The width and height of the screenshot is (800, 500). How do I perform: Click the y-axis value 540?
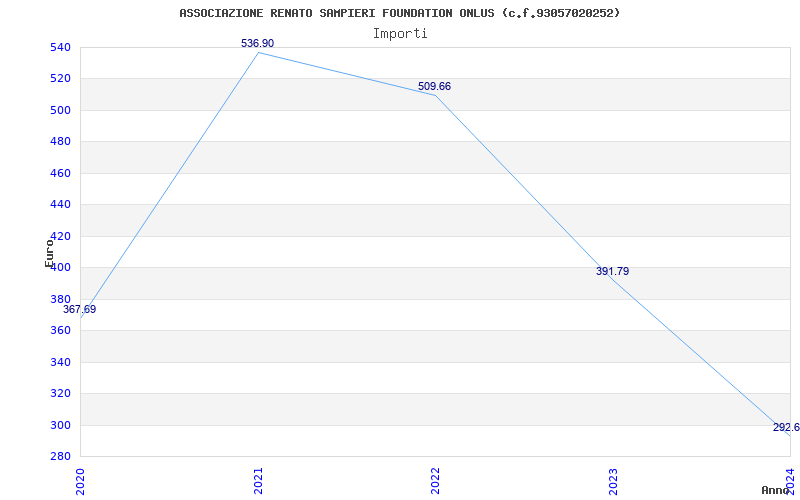point(60,47)
